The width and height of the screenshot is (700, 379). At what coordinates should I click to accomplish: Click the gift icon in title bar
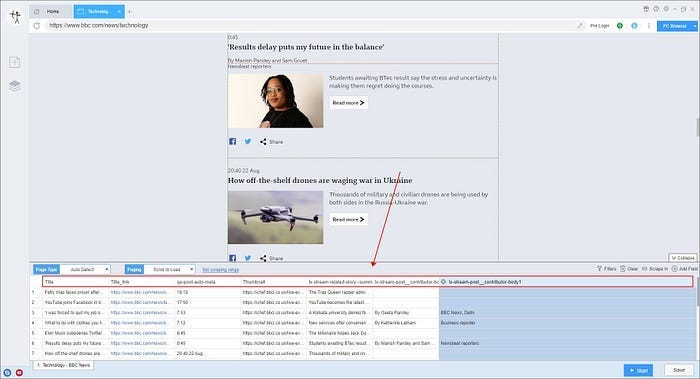tap(646, 9)
